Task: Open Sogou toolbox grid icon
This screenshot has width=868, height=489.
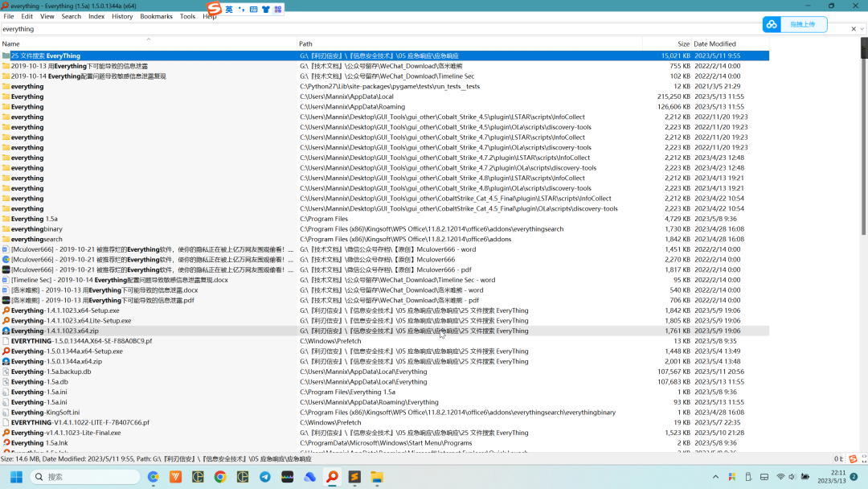Action: pos(278,10)
